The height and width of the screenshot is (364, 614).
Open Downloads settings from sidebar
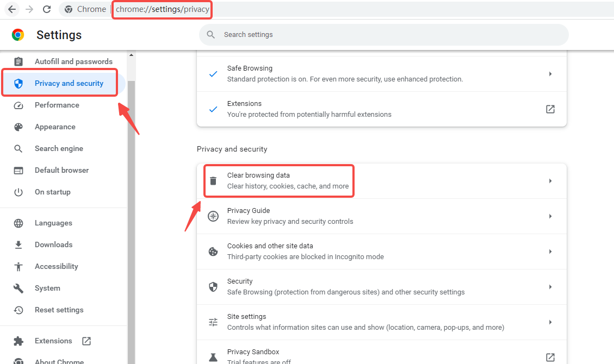point(53,244)
